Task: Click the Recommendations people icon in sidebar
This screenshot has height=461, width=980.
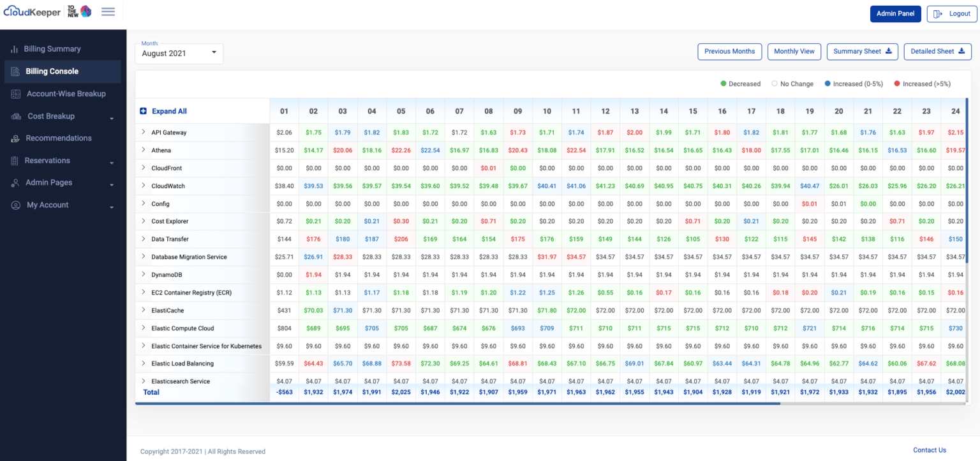Action: (14, 138)
